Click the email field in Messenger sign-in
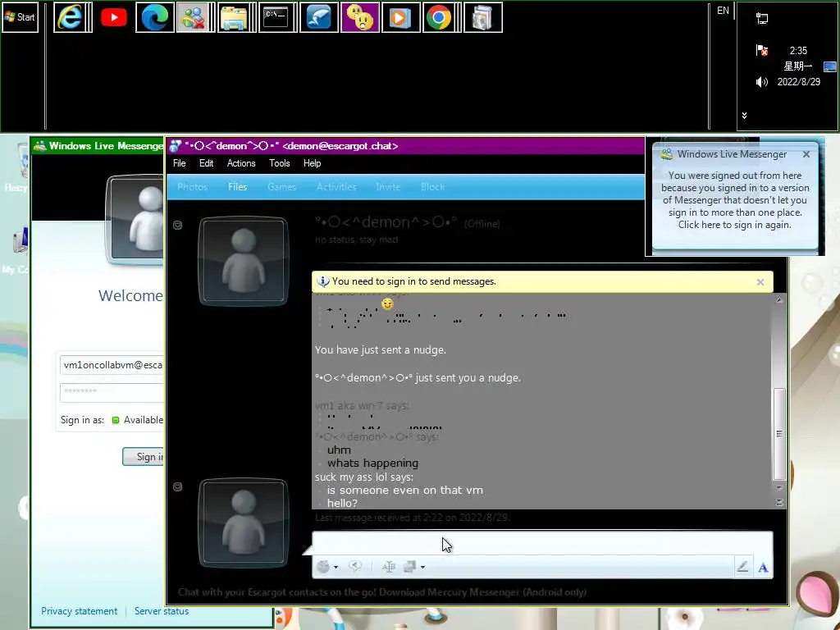Viewport: 840px width, 630px height. click(x=112, y=365)
